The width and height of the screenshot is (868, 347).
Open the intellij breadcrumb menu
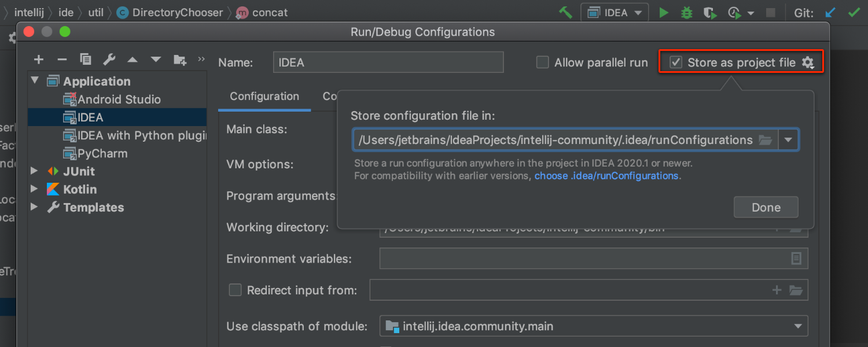pyautogui.click(x=30, y=12)
